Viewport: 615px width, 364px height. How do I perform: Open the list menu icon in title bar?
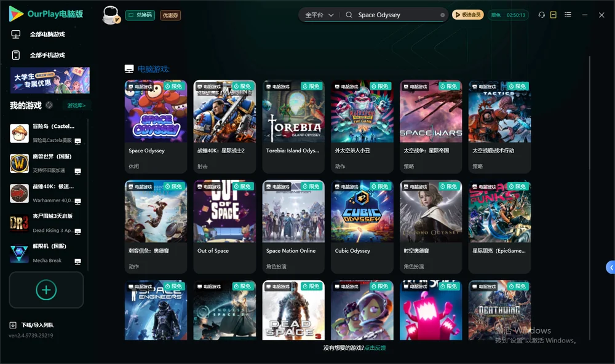point(568,15)
